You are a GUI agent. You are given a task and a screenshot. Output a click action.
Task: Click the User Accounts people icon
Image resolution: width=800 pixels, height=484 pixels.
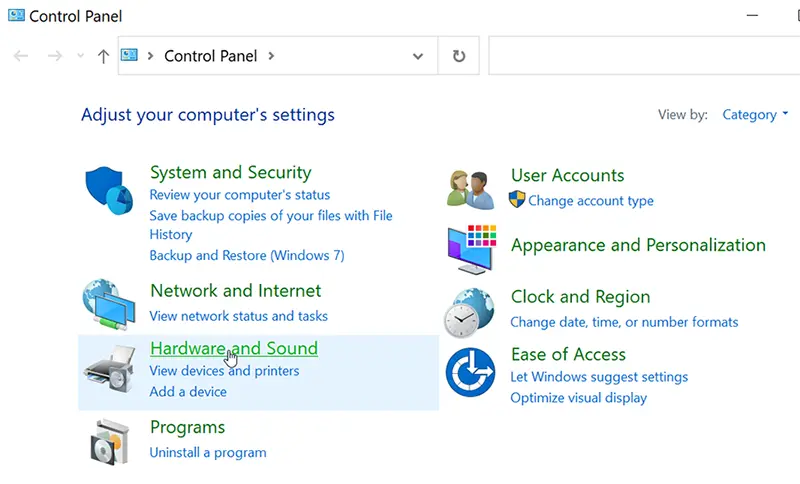pyautogui.click(x=470, y=190)
